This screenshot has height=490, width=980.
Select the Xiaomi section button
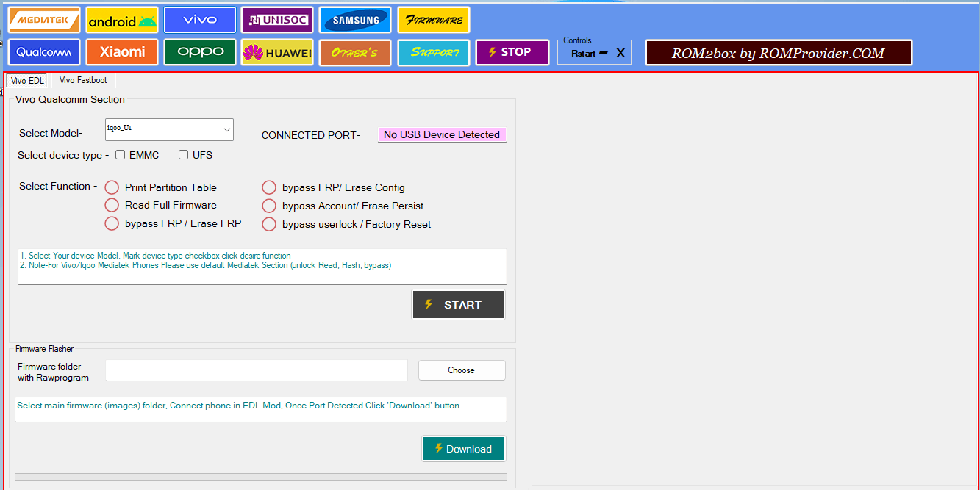click(122, 52)
